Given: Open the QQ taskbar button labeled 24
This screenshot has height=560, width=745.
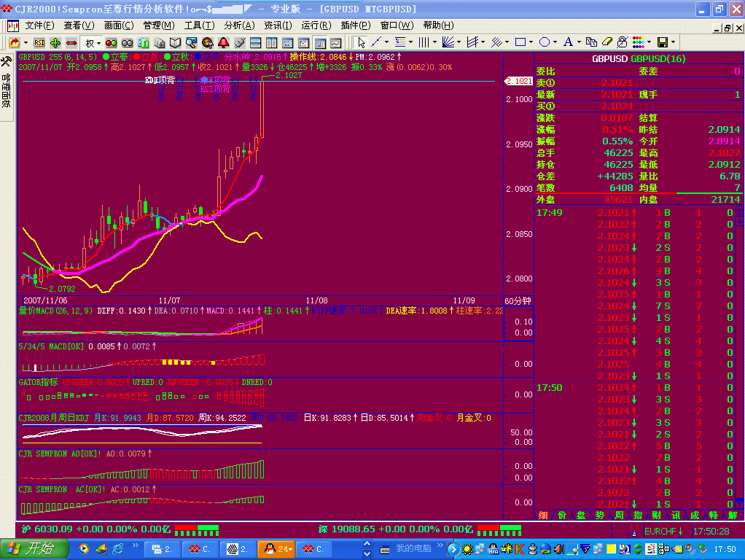Looking at the screenshot, I should pos(276,550).
